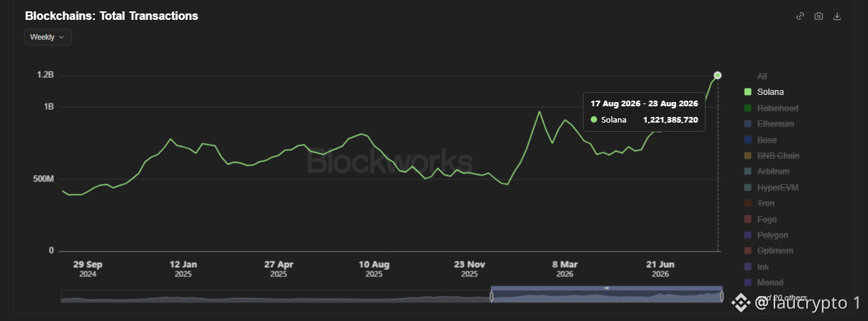The image size is (868, 321).
Task: Toggle the Solana series in legend
Action: (764, 92)
